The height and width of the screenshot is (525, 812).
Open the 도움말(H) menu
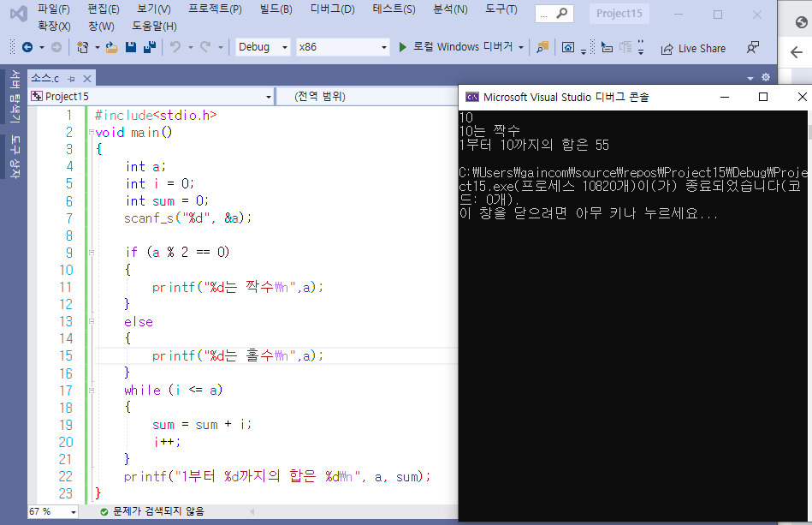[154, 26]
